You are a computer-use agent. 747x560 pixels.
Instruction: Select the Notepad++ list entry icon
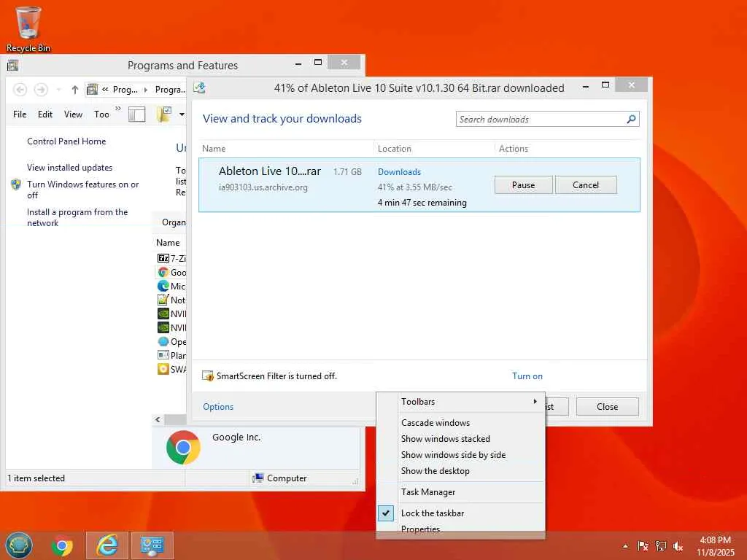pyautogui.click(x=163, y=300)
